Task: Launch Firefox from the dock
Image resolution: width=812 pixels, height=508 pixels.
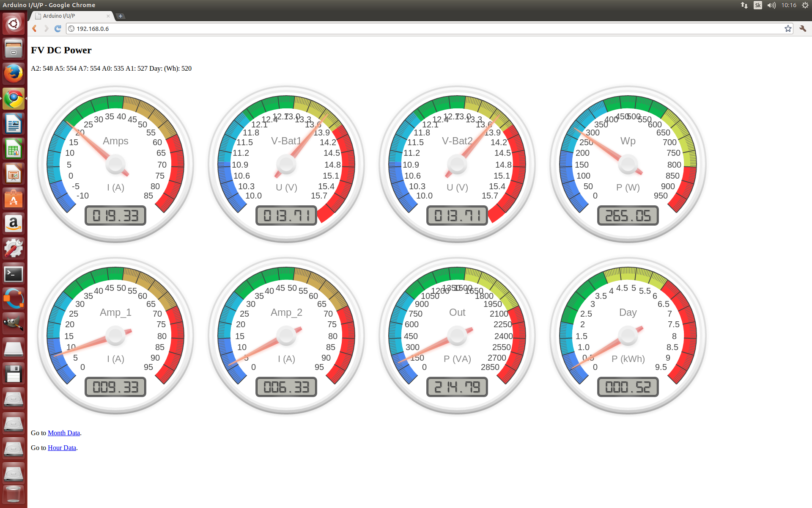Action: [14, 74]
